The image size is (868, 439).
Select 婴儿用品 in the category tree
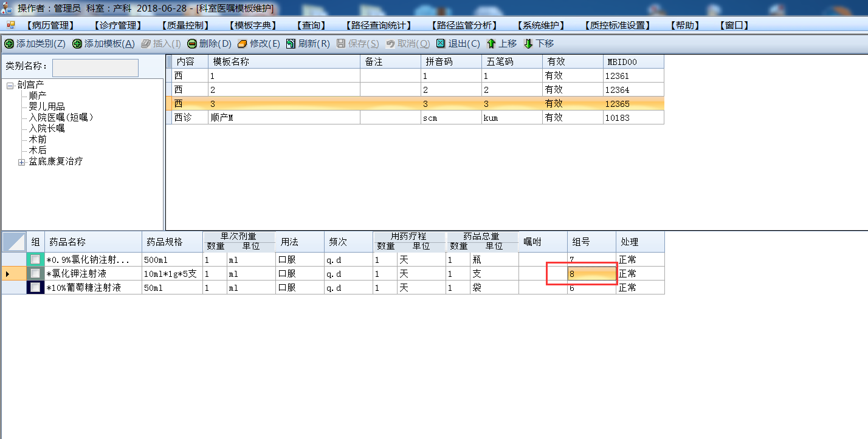tap(47, 106)
